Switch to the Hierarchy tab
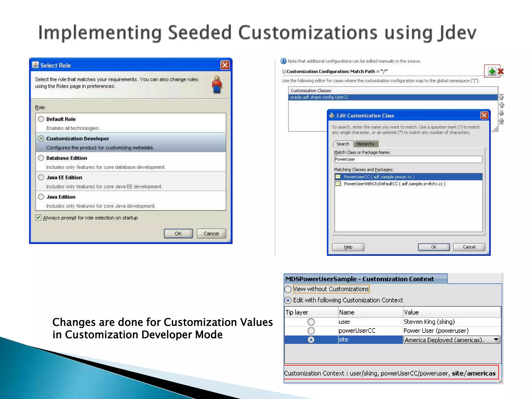This screenshot has width=532, height=399. [x=365, y=144]
